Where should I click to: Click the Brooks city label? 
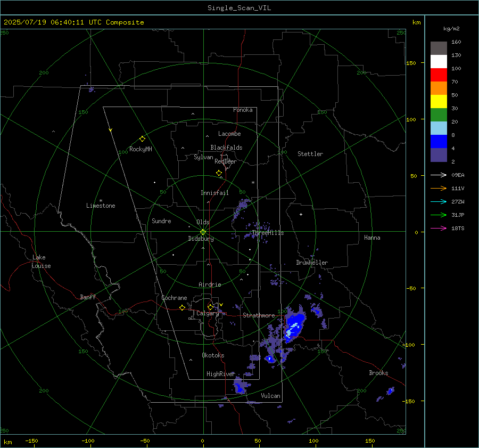click(378, 373)
